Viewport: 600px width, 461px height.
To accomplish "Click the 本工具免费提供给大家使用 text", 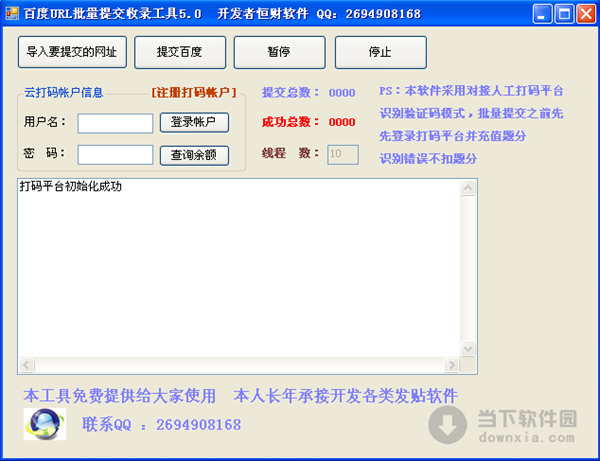I will click(120, 396).
